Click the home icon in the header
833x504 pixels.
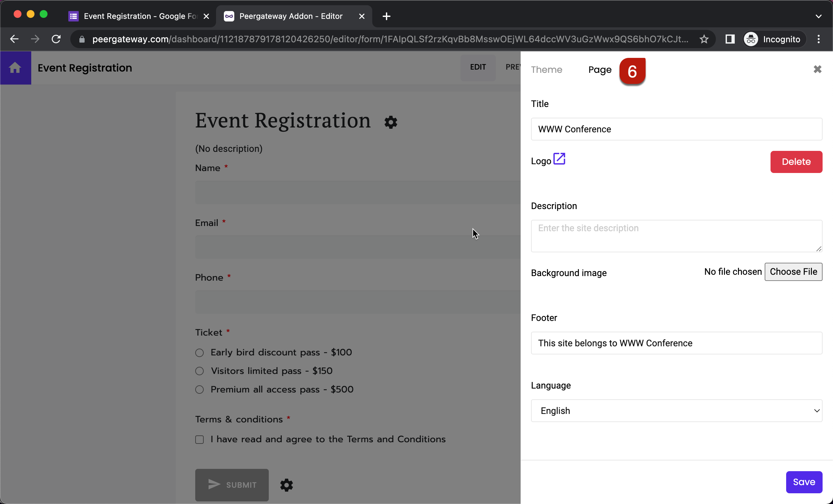[15, 68]
